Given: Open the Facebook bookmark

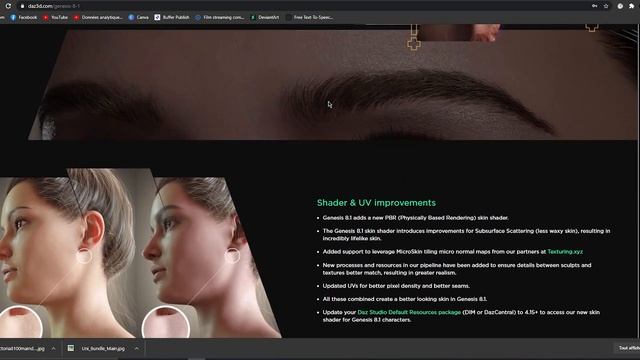Looking at the screenshot, I should click(x=24, y=18).
